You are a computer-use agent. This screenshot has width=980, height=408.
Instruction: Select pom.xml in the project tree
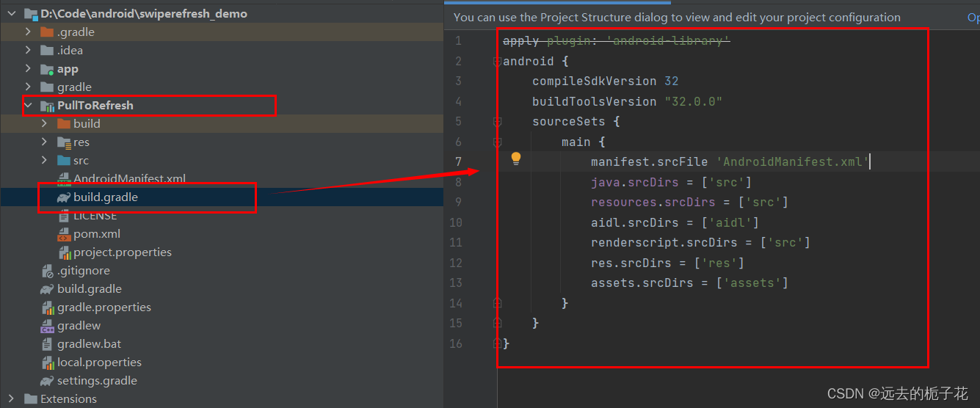click(97, 234)
